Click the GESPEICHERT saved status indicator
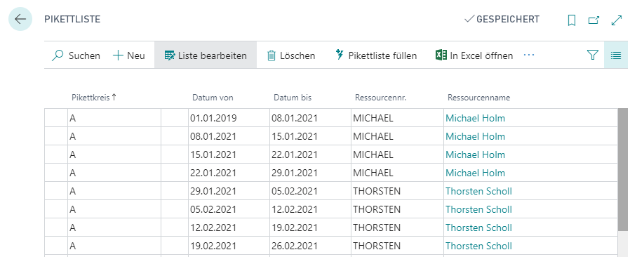 click(x=502, y=20)
